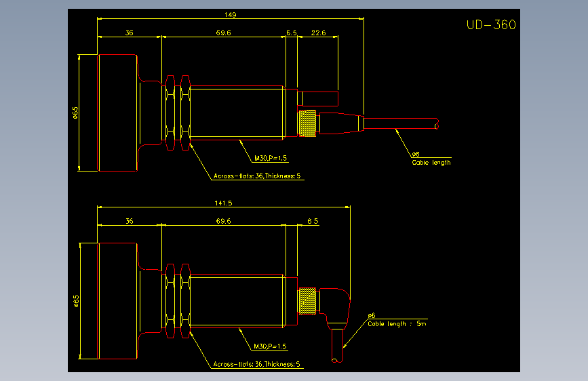Image resolution: width=588 pixels, height=381 pixels.
Task: Select the 149 overall length dimension
Action: (231, 15)
